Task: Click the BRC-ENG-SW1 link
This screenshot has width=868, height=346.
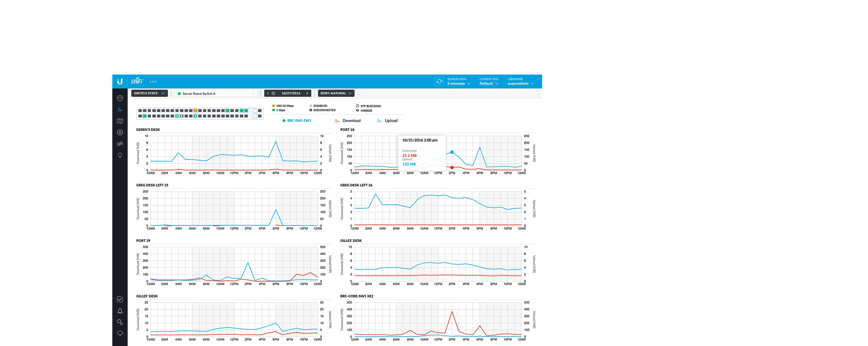Action: tap(298, 121)
